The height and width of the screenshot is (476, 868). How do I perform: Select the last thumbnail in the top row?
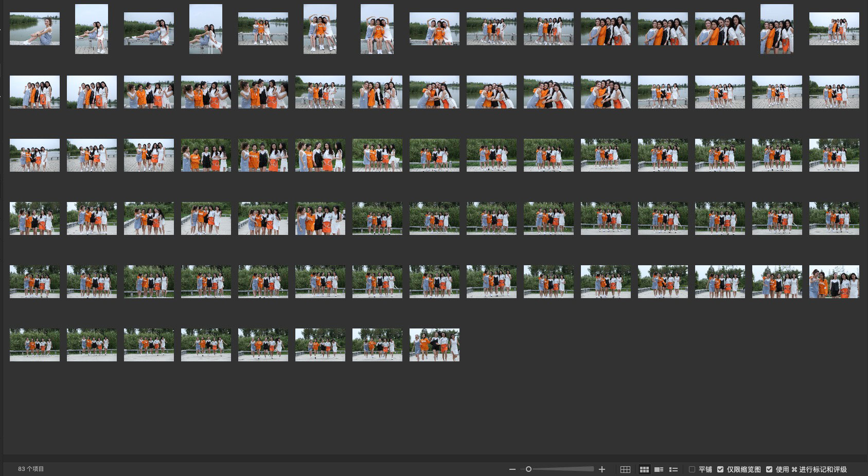click(834, 29)
